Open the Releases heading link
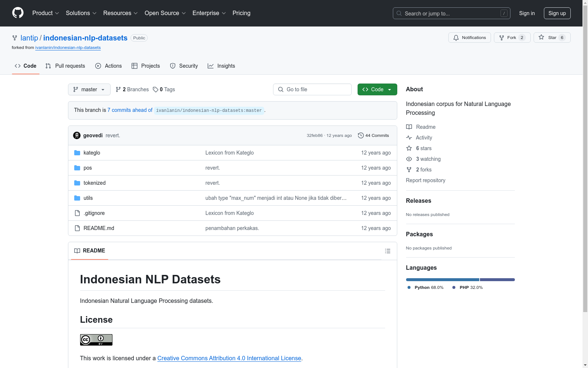The width and height of the screenshot is (588, 368). pos(419,201)
